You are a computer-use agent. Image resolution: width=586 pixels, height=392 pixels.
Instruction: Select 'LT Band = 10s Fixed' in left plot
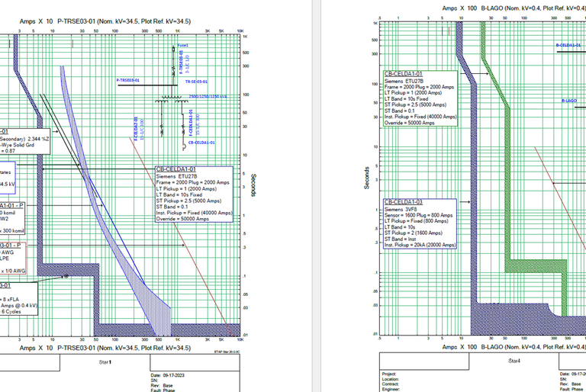pos(179,194)
